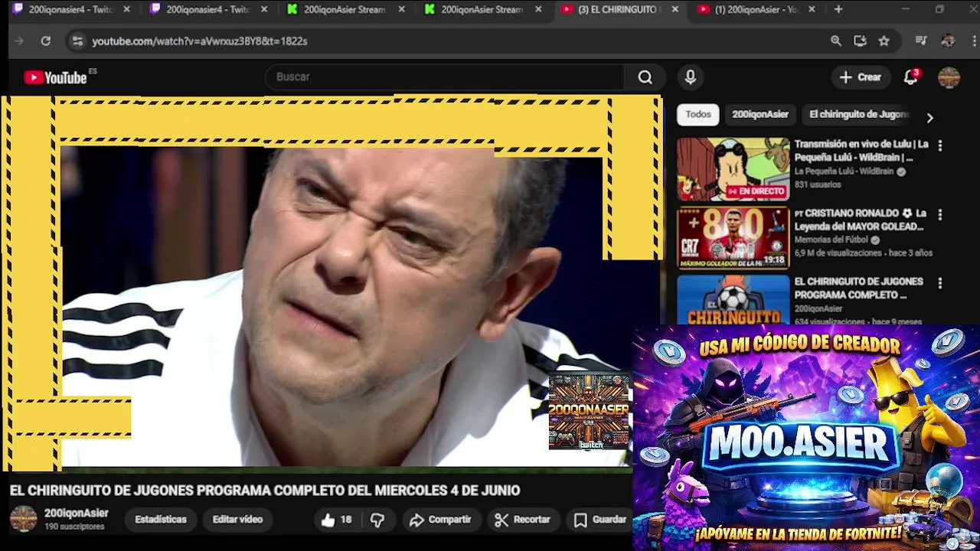This screenshot has height=551, width=980.
Task: Click the browser address bar URL
Action: coord(200,41)
